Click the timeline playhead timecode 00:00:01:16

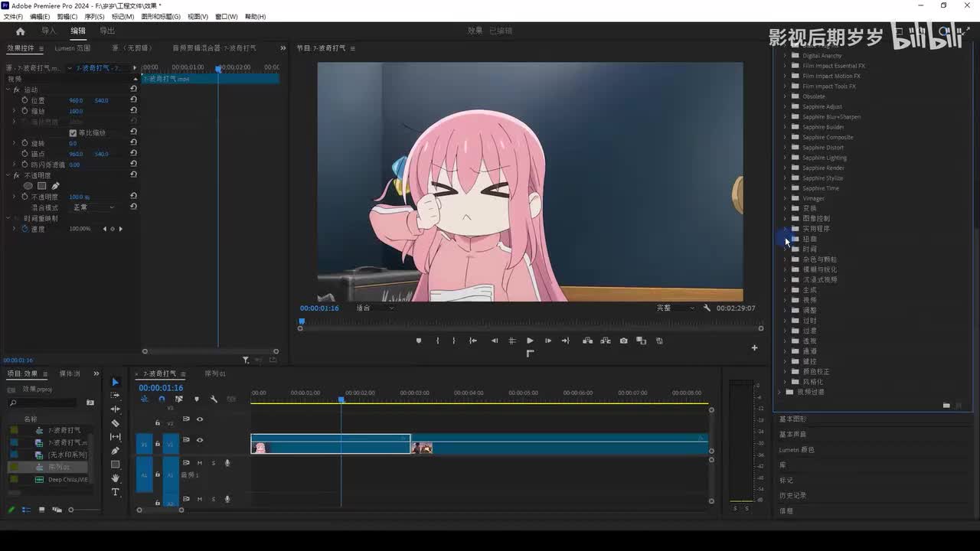pos(161,388)
